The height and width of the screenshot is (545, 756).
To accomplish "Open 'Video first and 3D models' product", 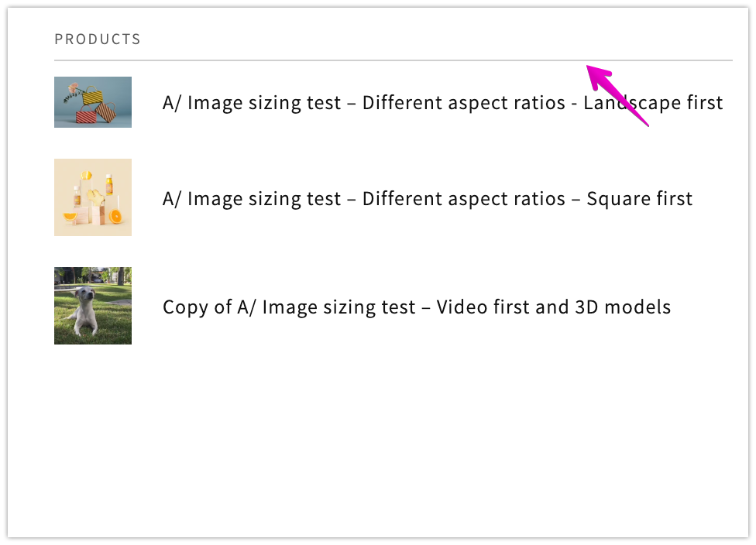I will 416,307.
